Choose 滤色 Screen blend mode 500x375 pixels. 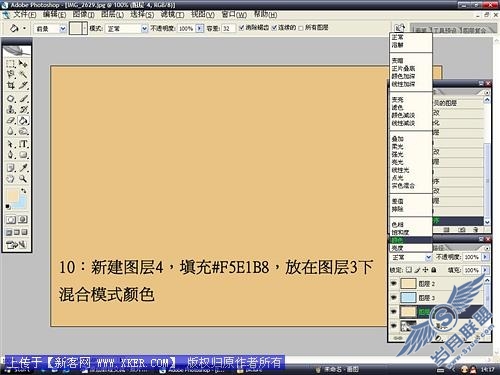(x=397, y=107)
